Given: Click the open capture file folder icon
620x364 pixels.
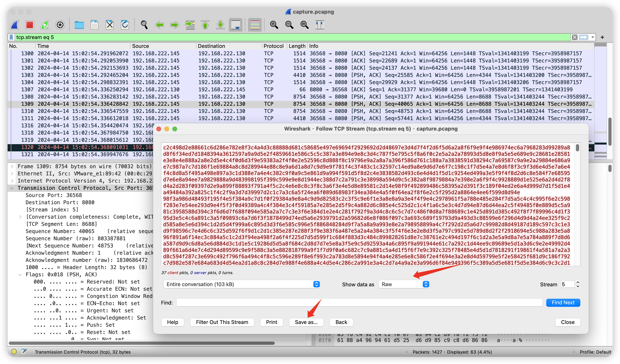Looking at the screenshot, I should point(79,25).
